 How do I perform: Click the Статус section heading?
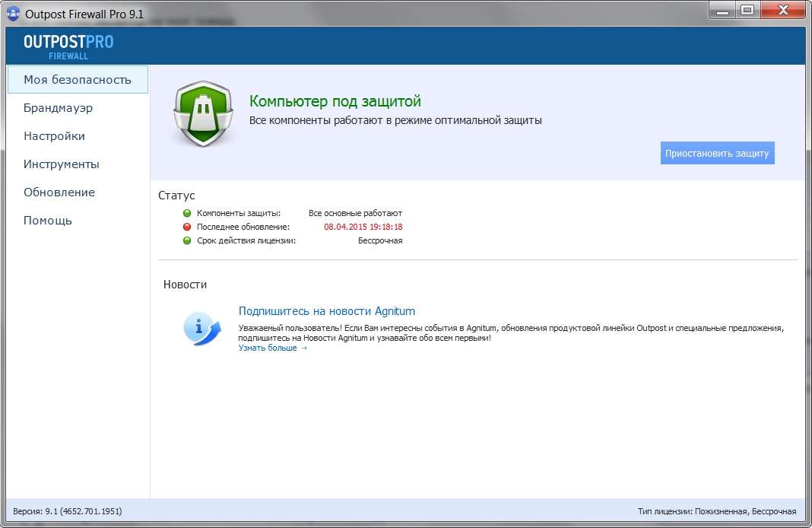click(x=176, y=196)
